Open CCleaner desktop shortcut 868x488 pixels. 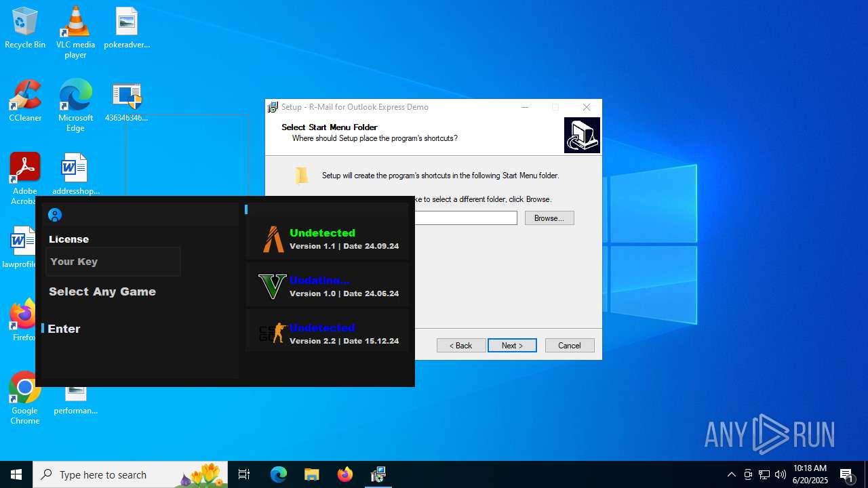[x=25, y=101]
